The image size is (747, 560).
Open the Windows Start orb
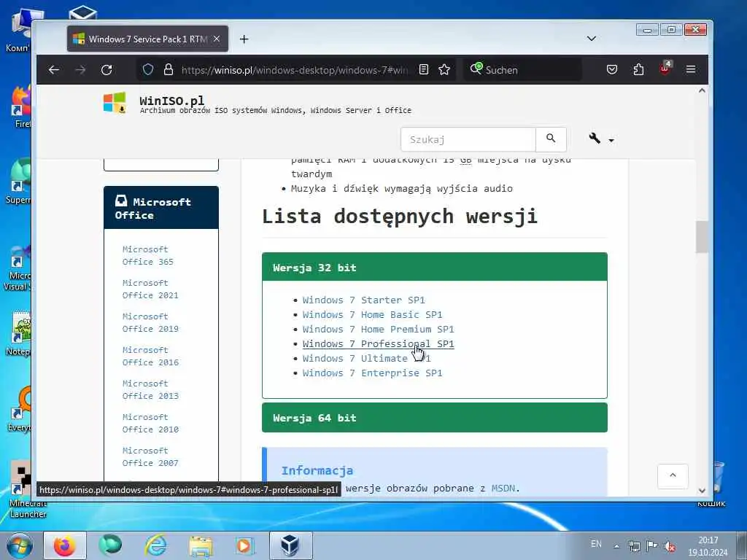coord(20,546)
